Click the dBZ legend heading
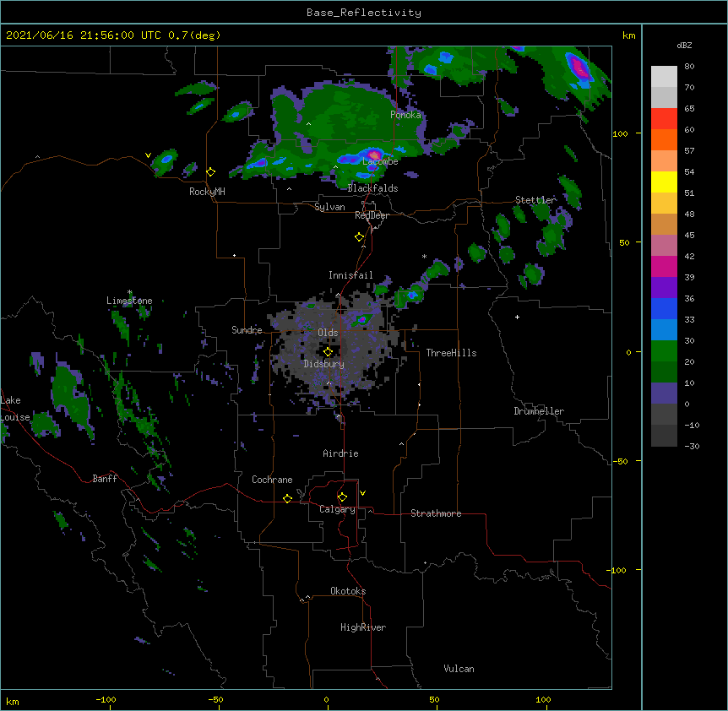 (x=684, y=45)
